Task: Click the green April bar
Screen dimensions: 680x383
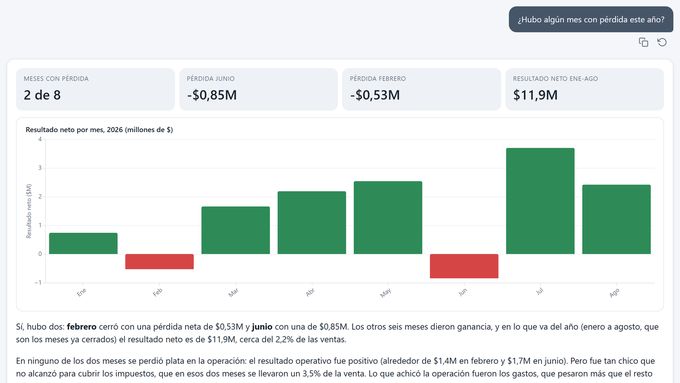Action: click(x=312, y=223)
